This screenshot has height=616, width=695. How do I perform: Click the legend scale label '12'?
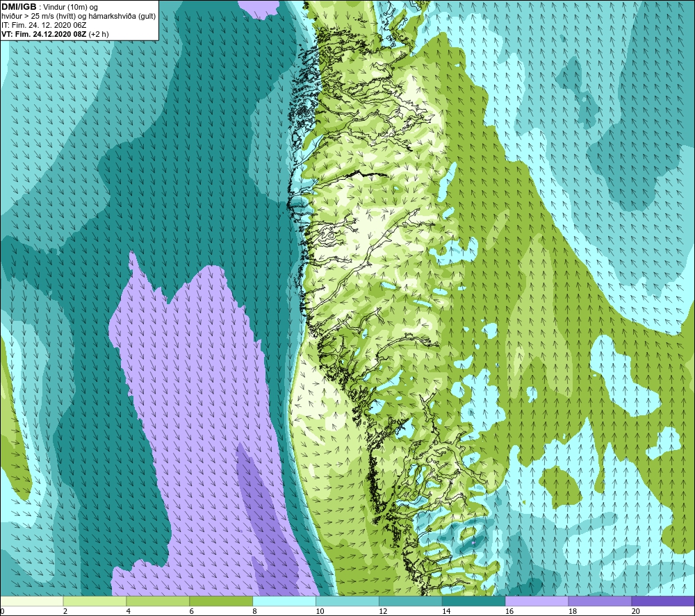(x=383, y=611)
